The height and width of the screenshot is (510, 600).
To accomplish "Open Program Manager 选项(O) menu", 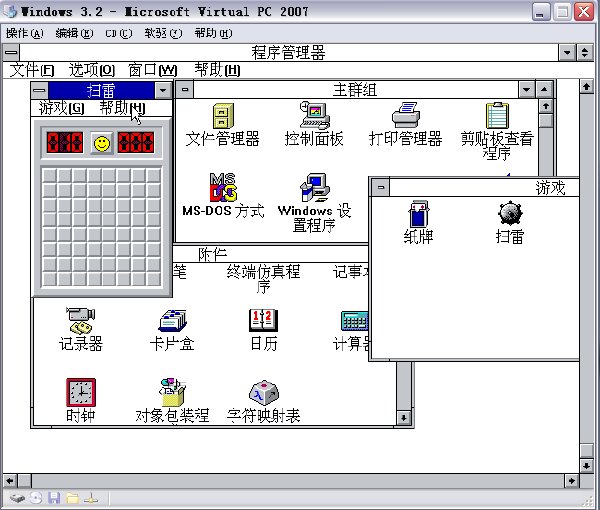I will click(x=92, y=70).
